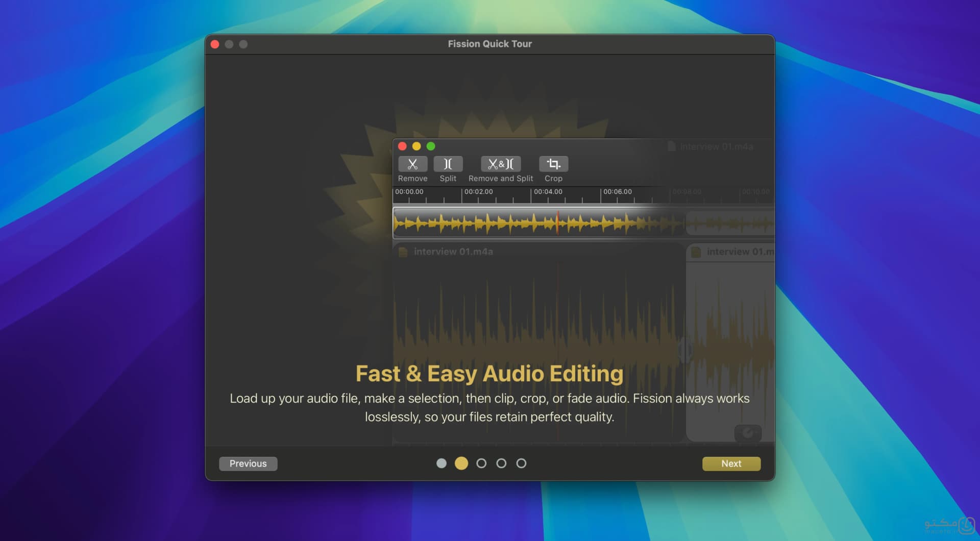The image size is (980, 541).
Task: Go back with the Previous button
Action: tap(248, 463)
